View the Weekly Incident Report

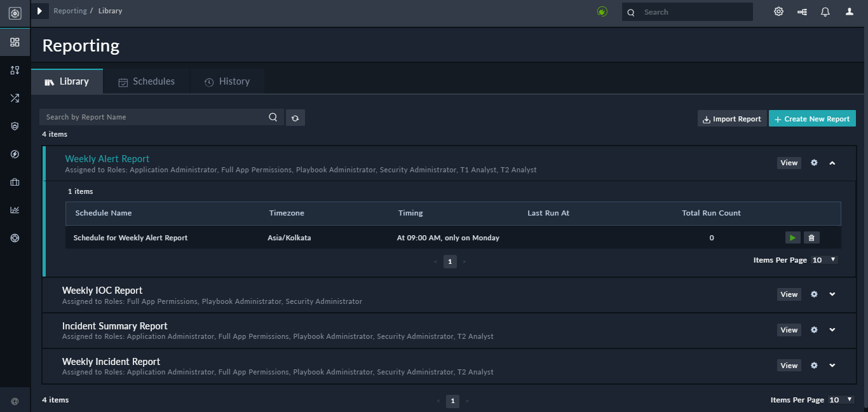point(789,366)
